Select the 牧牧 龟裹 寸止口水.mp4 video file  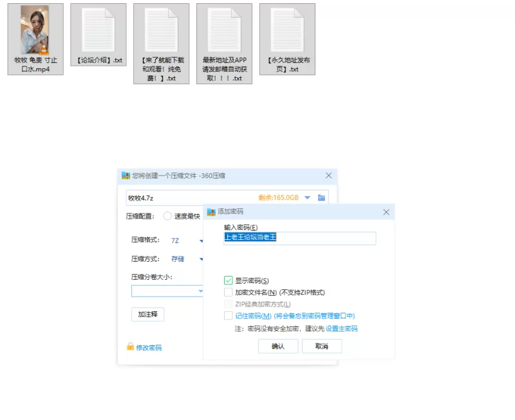tap(35, 39)
